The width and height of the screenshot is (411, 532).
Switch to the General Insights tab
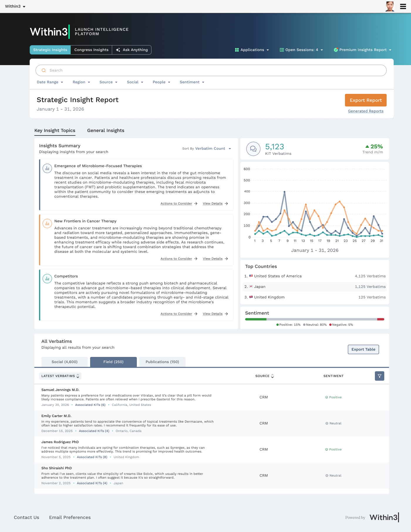click(106, 131)
